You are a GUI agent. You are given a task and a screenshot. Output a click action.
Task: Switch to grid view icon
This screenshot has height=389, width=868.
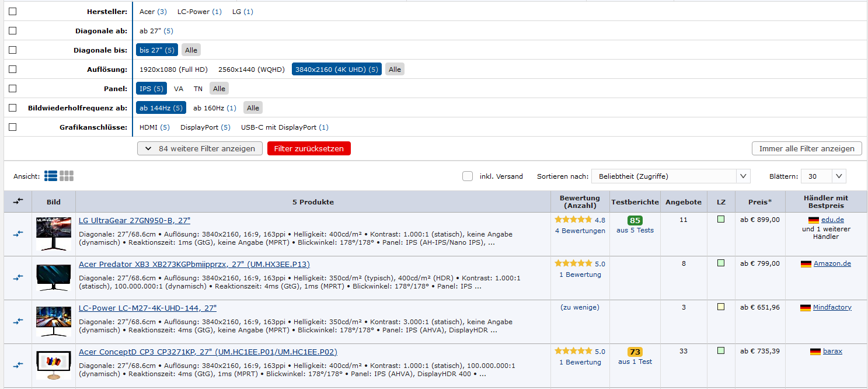67,176
